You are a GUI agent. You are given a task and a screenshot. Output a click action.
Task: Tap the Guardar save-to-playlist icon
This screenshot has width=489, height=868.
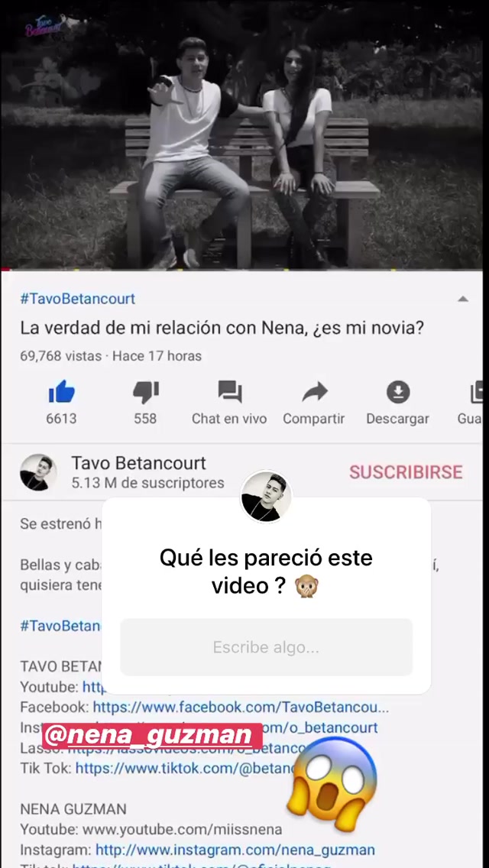click(476, 392)
